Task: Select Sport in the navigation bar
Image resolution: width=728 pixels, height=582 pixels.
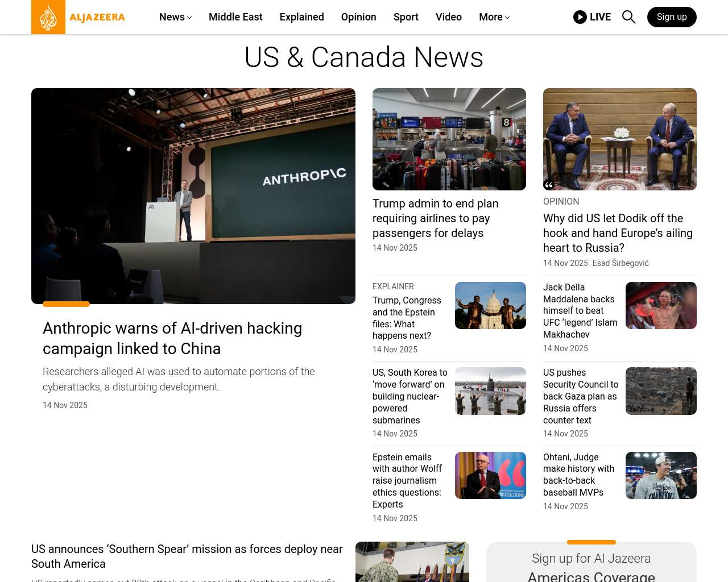Action: tap(406, 17)
